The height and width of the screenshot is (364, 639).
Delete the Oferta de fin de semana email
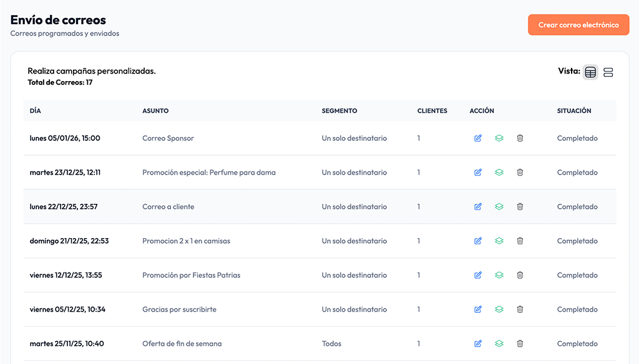pos(520,343)
